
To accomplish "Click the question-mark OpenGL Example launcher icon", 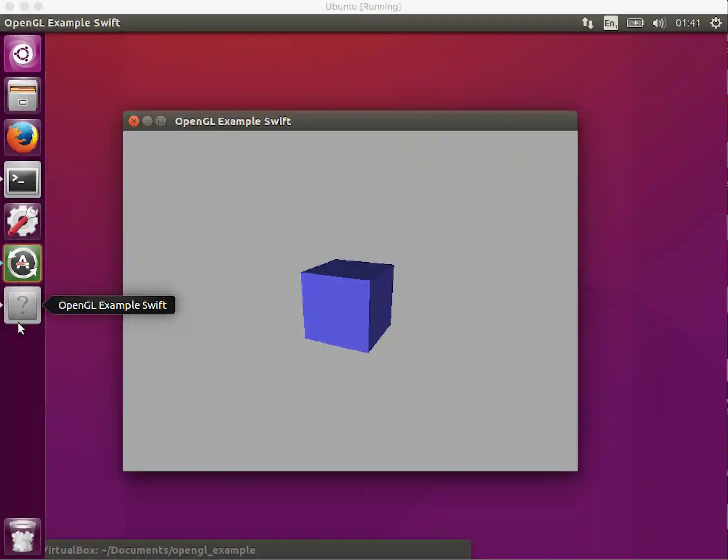I will 23,305.
